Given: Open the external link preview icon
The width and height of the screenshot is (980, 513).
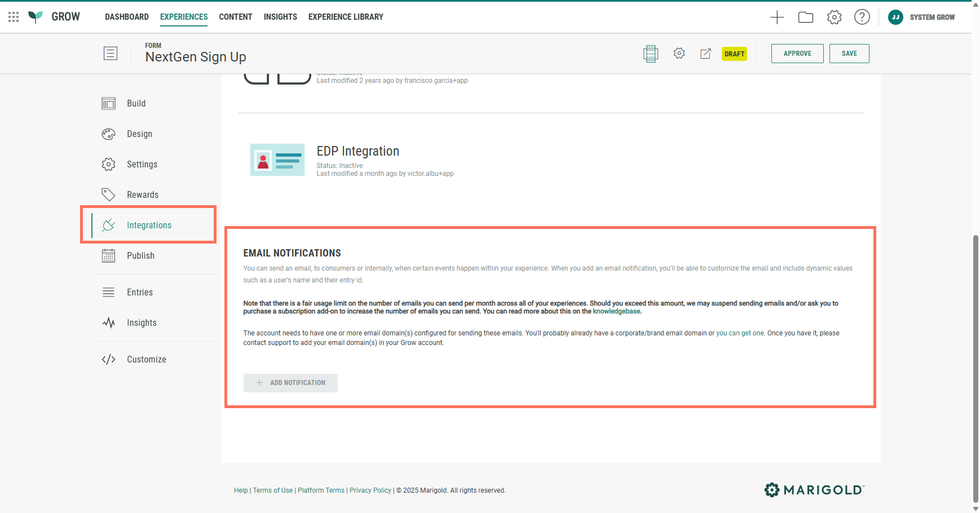Looking at the screenshot, I should click(705, 54).
